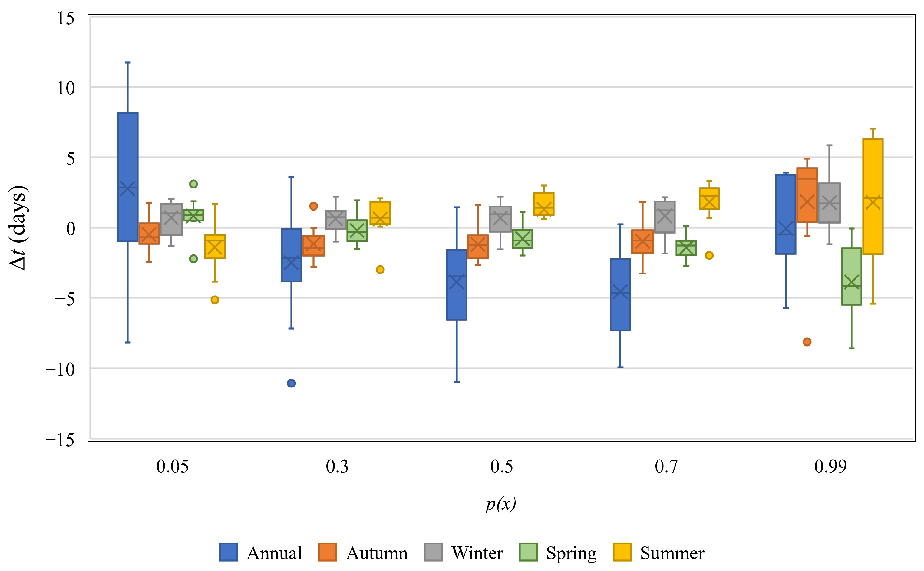Select the p(x) horizontal axis title

pyautogui.click(x=501, y=504)
